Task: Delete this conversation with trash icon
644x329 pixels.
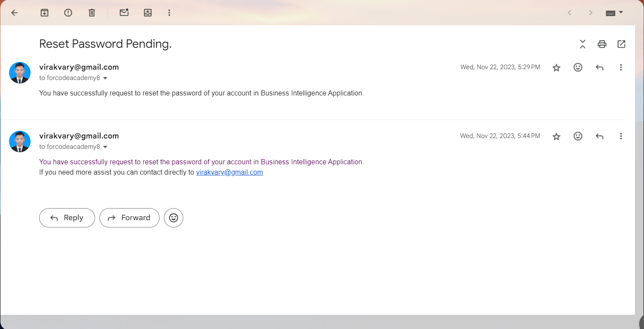Action: pyautogui.click(x=92, y=13)
